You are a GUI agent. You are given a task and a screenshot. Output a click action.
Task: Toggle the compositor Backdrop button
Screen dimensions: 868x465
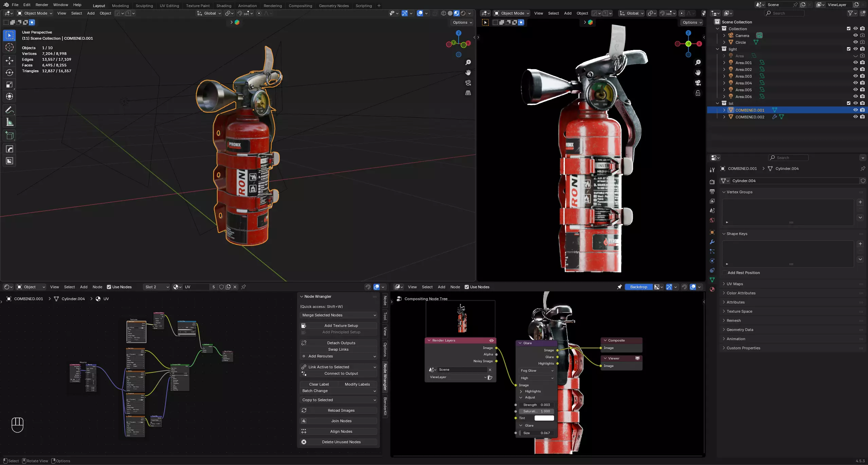pos(639,287)
